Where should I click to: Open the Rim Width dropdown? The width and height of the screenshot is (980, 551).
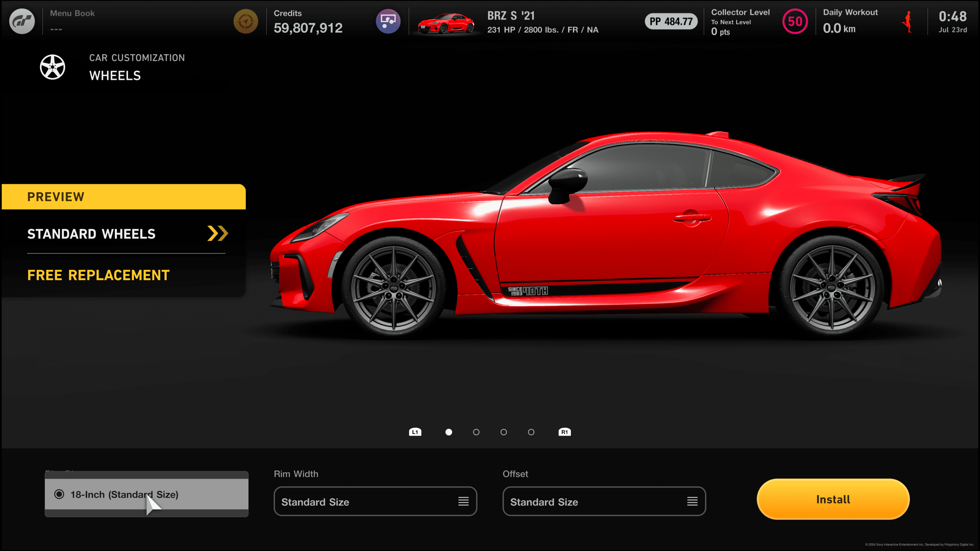click(x=375, y=502)
